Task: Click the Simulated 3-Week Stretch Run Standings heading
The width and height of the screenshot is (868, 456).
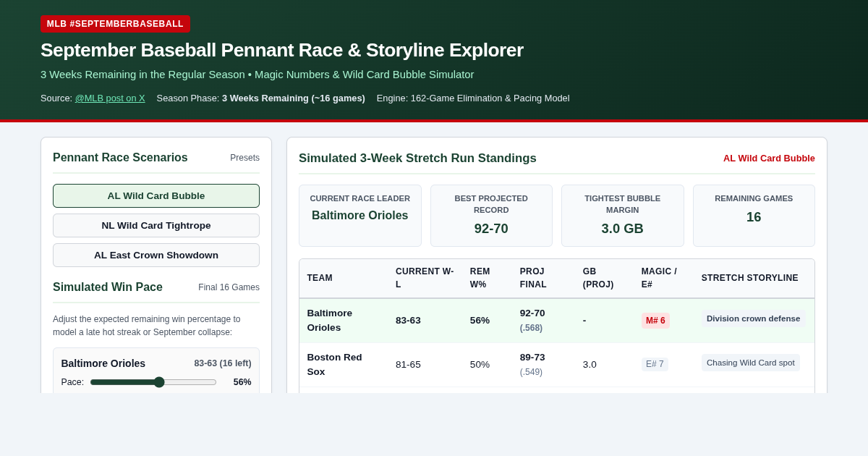Action: coord(417,159)
